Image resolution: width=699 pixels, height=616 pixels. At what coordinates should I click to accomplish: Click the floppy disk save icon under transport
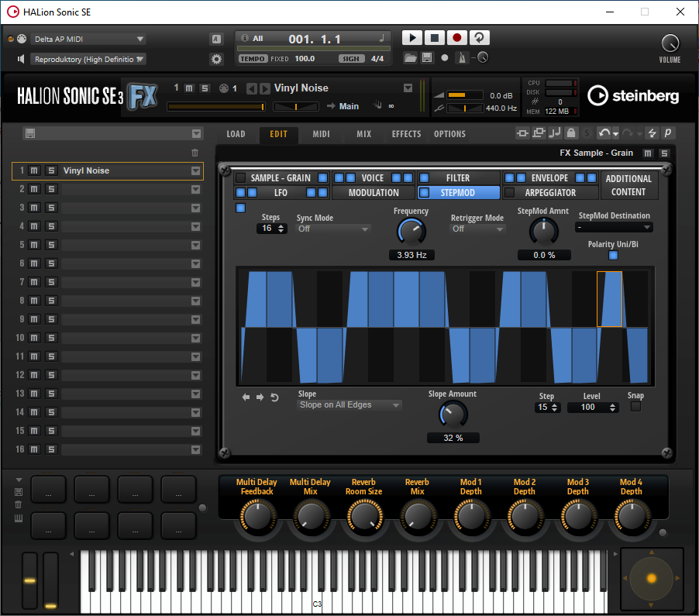(x=427, y=58)
